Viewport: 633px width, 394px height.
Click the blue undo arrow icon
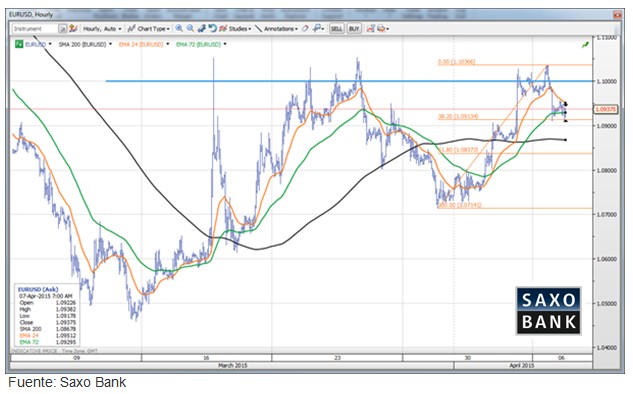pyautogui.click(x=212, y=28)
